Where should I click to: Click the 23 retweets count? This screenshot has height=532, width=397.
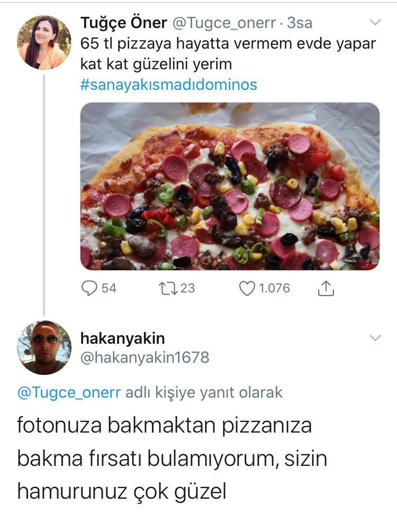(x=187, y=288)
